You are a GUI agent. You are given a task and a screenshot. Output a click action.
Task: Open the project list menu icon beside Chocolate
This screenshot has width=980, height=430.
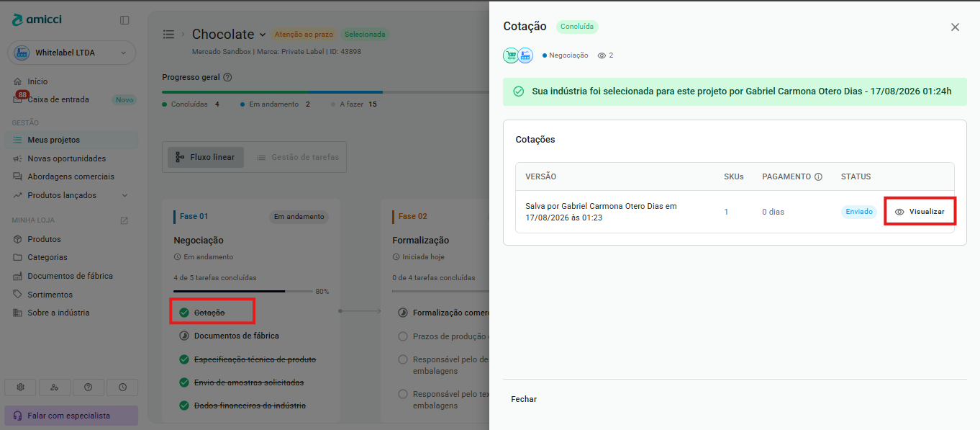coord(168,34)
